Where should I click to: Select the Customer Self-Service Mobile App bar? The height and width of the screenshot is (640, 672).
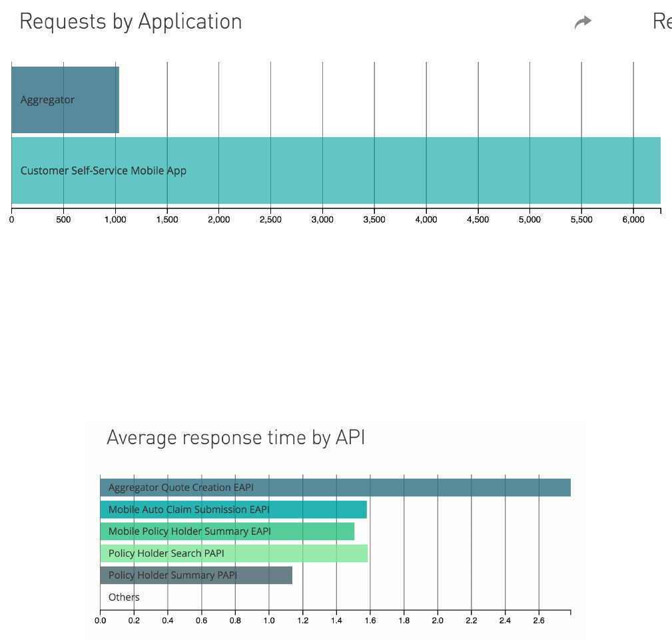pyautogui.click(x=336, y=170)
